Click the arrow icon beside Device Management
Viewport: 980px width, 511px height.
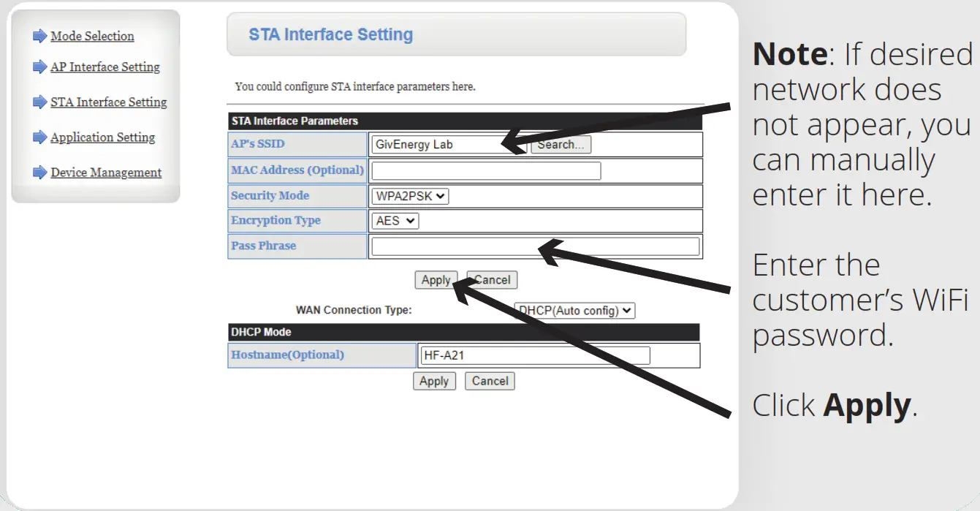pyautogui.click(x=40, y=173)
